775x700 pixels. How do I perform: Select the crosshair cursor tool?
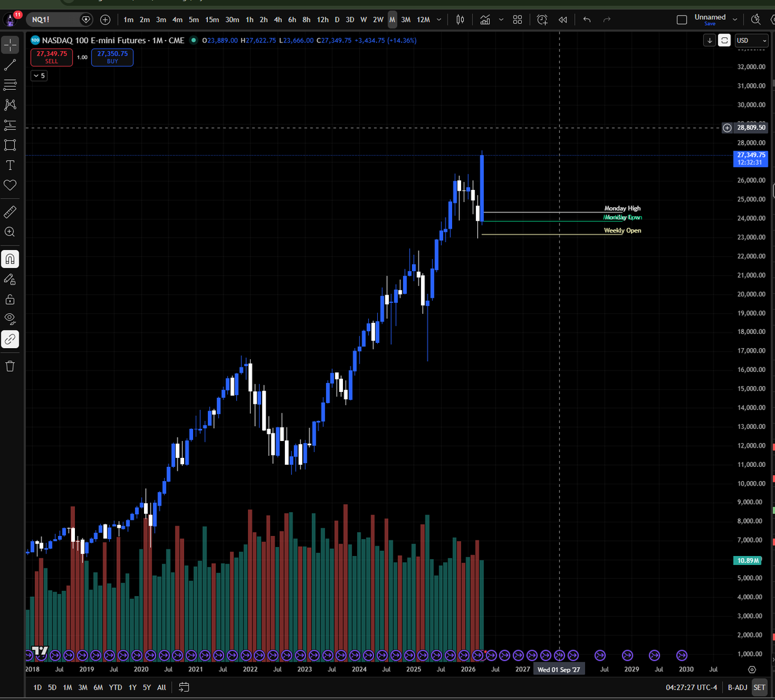point(10,45)
